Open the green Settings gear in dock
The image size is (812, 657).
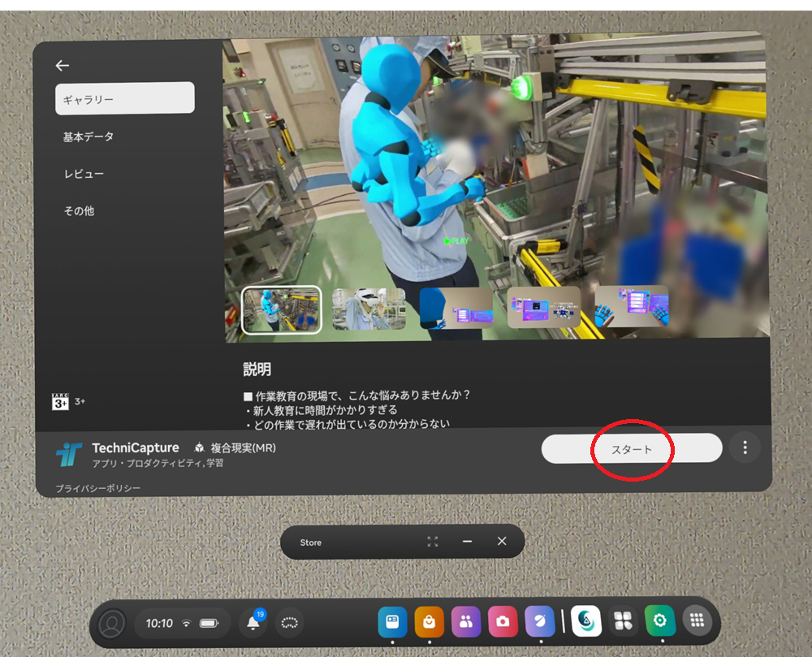[x=659, y=621]
